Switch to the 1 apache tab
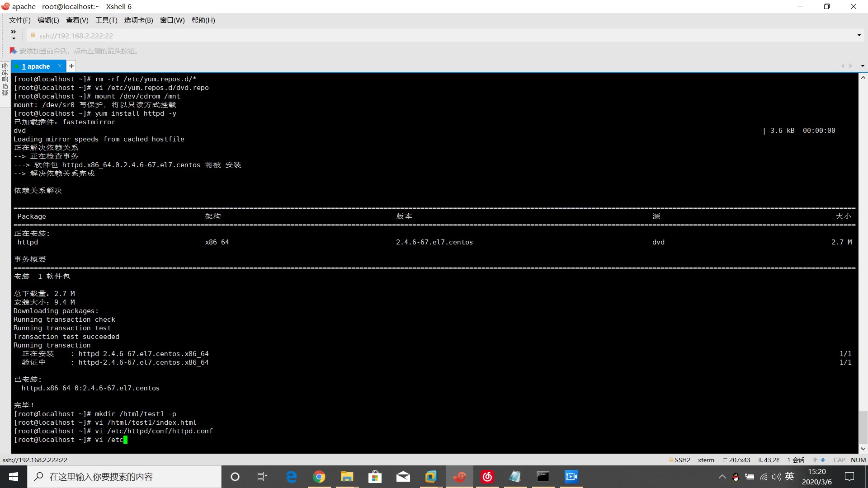 [36, 66]
